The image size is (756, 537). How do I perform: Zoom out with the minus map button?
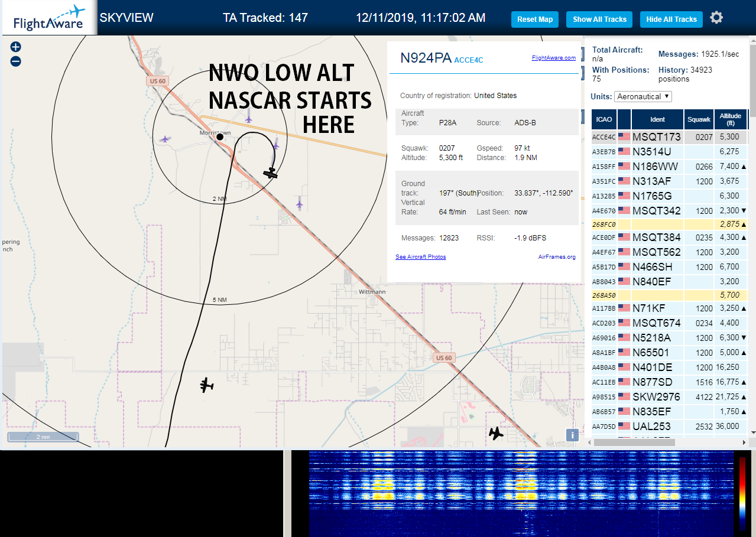click(16, 61)
